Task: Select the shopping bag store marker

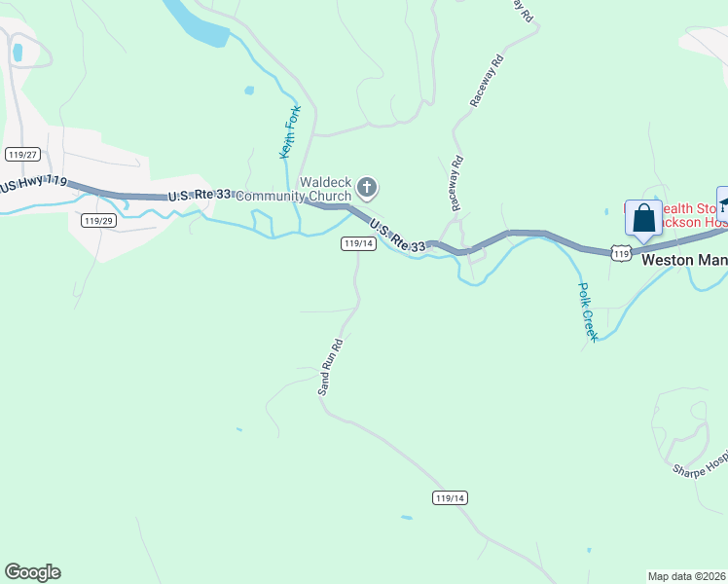Action: (643, 220)
